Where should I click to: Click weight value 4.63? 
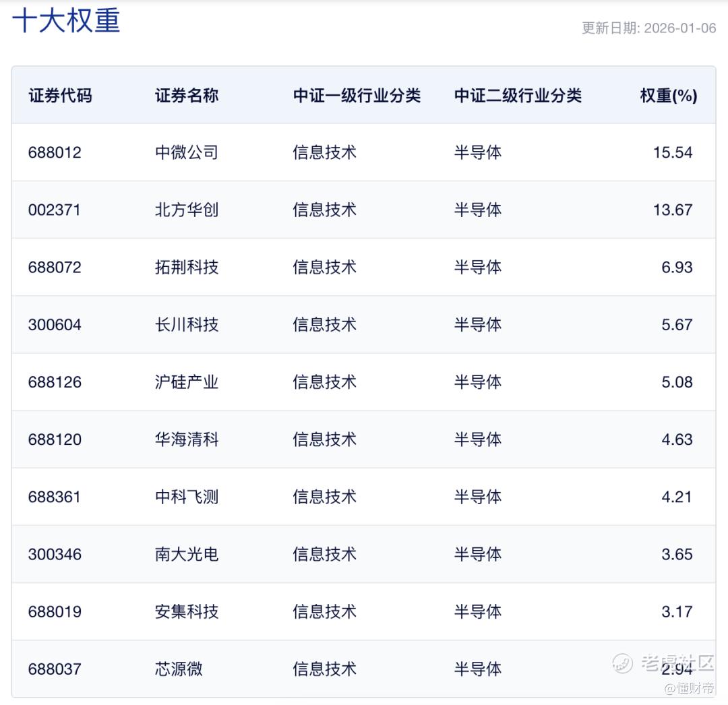677,439
